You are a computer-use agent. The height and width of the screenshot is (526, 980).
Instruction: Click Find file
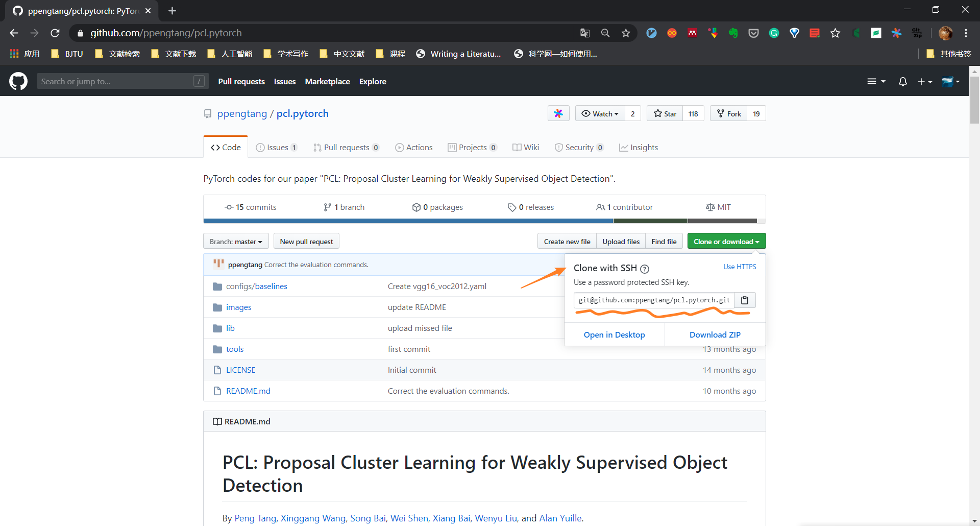(x=664, y=242)
